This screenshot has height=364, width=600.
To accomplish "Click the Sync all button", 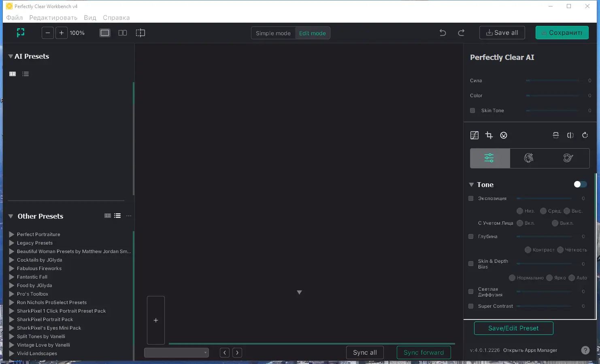I will click(x=365, y=353).
